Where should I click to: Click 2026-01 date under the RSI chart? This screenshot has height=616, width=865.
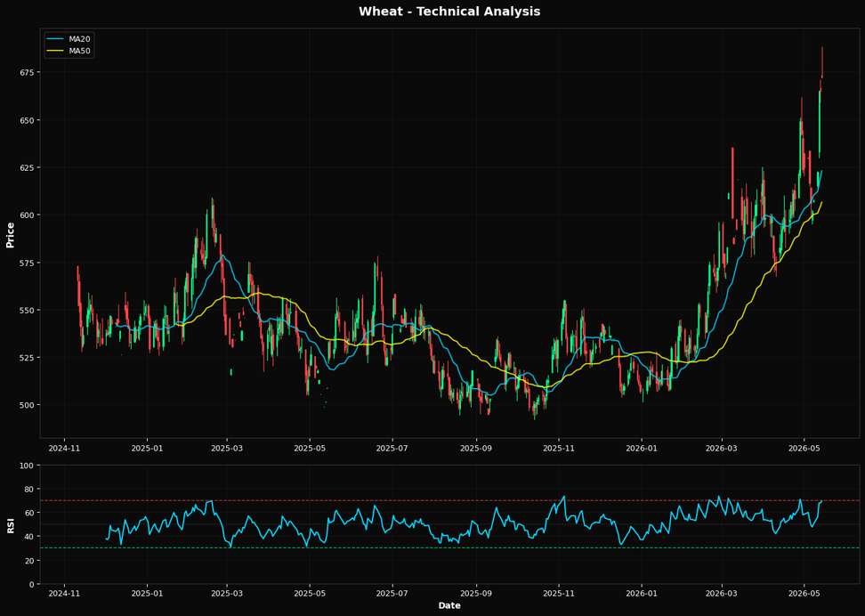[x=642, y=594]
